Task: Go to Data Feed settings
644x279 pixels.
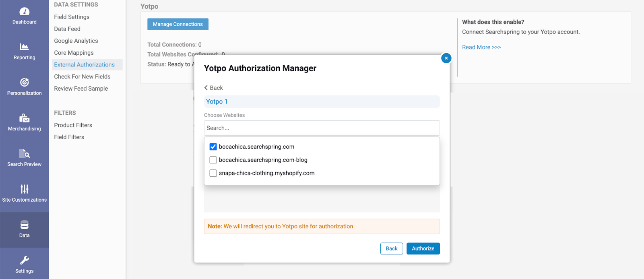Action: point(67,29)
